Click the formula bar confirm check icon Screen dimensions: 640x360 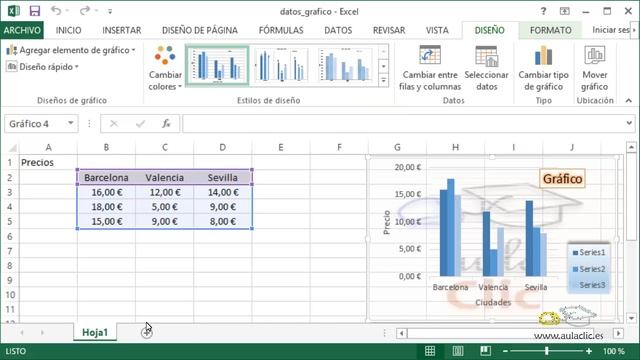[140, 124]
